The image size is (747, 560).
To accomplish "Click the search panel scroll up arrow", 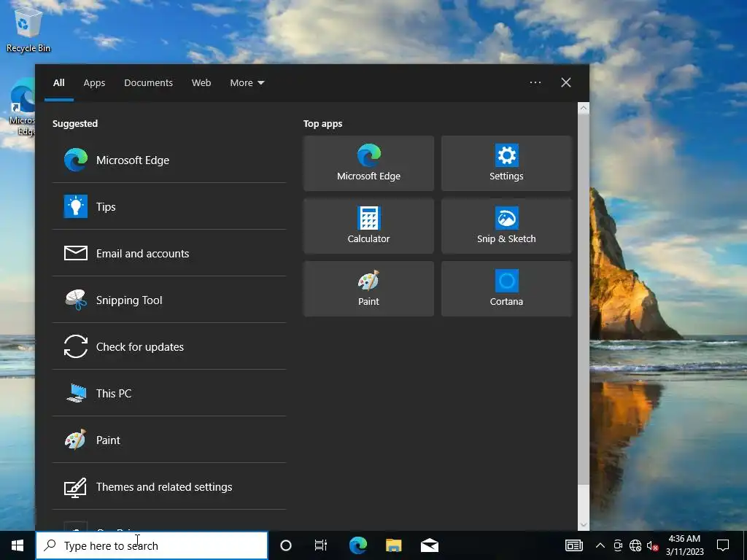I will tap(583, 108).
